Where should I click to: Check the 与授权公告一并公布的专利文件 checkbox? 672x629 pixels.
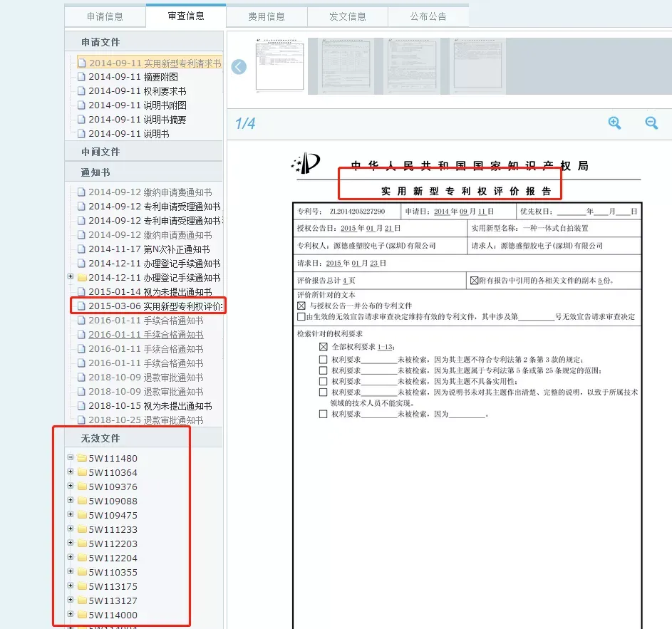[301, 306]
